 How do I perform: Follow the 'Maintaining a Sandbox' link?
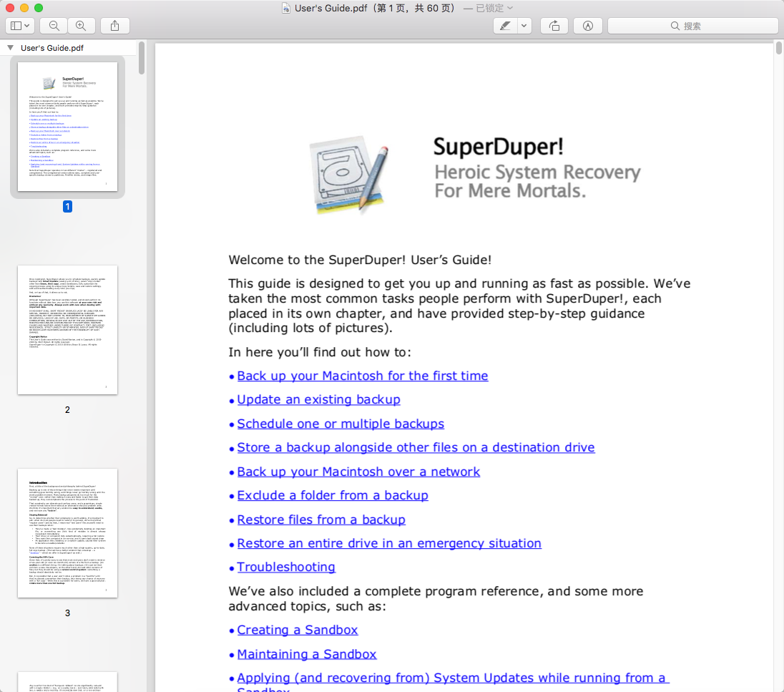click(x=306, y=654)
